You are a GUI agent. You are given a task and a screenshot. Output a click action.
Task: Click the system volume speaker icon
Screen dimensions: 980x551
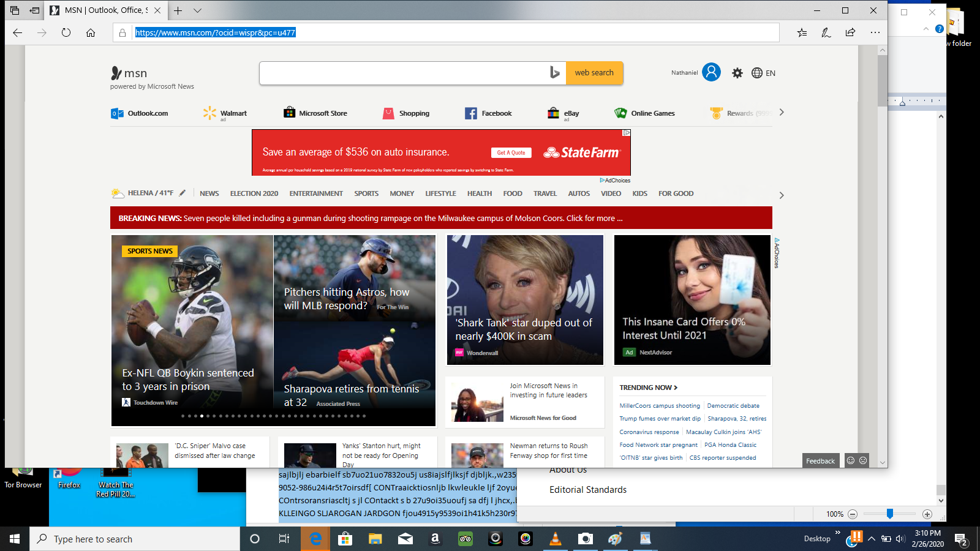click(x=900, y=539)
